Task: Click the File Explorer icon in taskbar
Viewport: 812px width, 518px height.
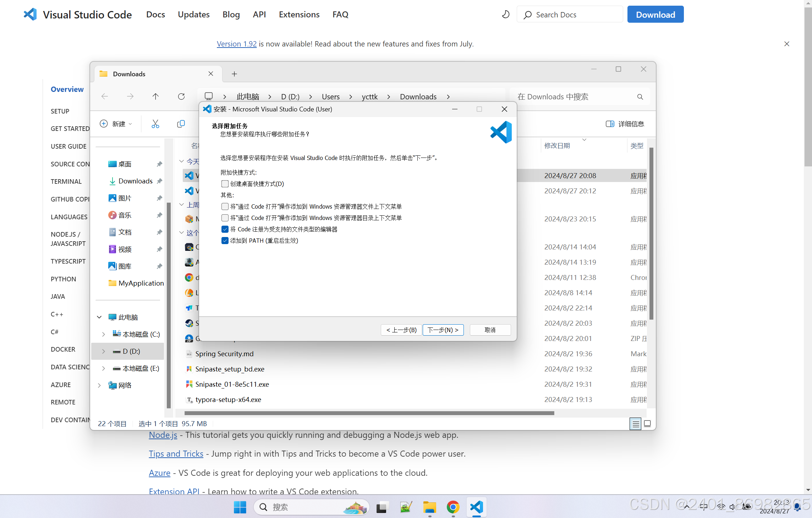Action: pos(429,507)
